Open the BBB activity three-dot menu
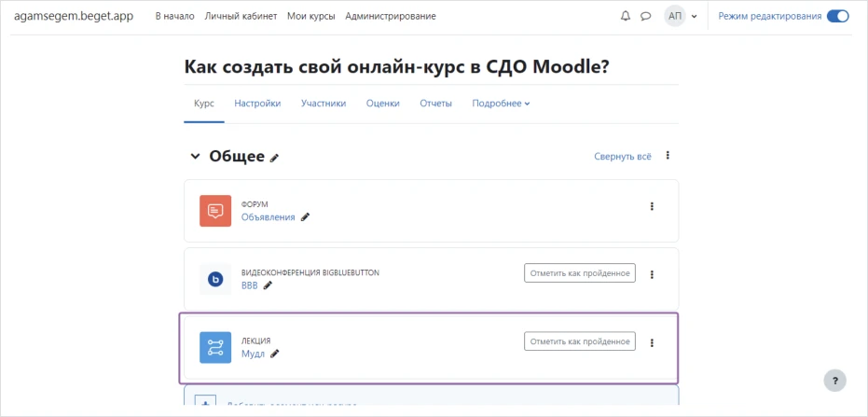 point(652,274)
